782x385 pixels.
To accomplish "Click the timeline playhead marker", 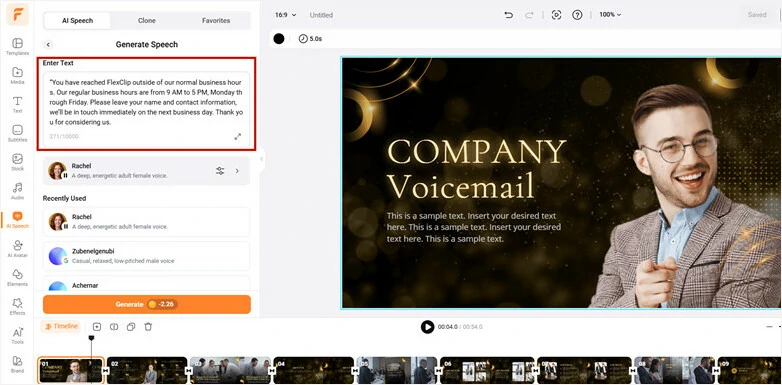I will 91,338.
